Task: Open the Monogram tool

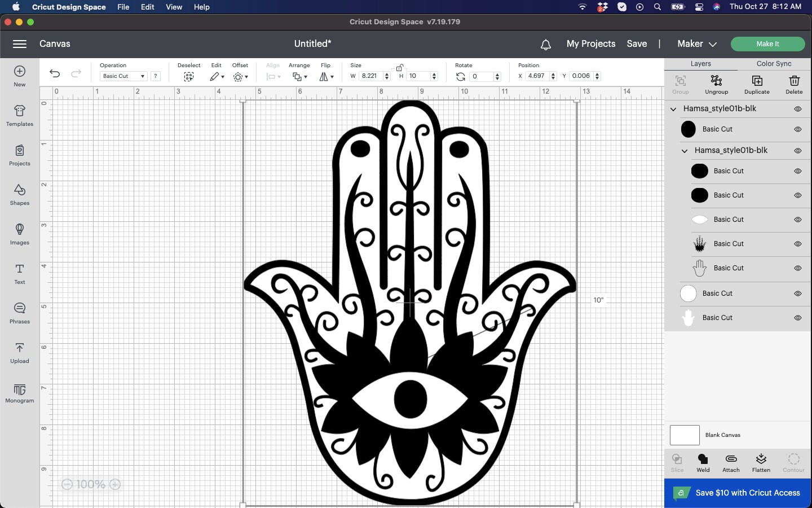Action: click(19, 393)
